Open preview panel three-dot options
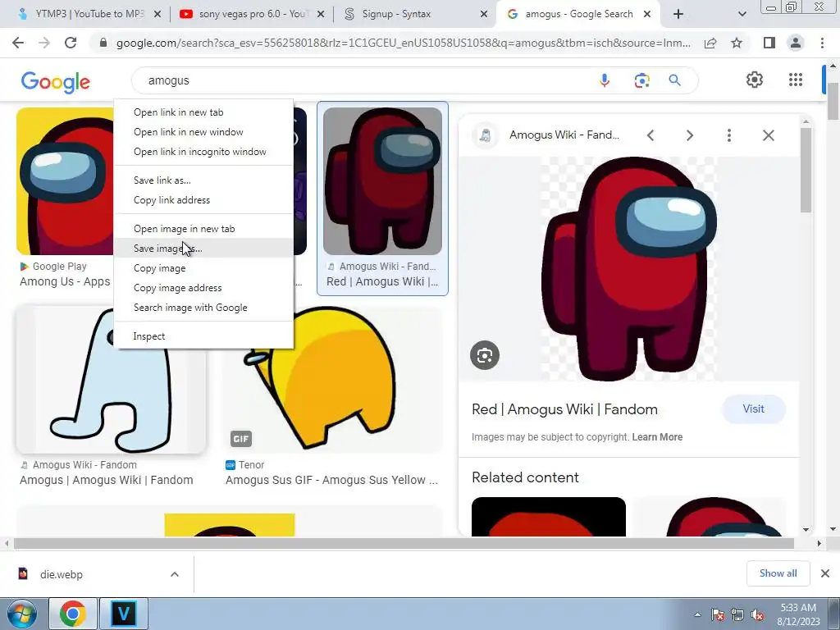 (728, 135)
